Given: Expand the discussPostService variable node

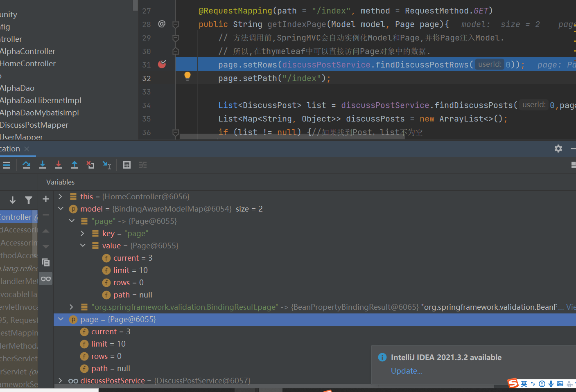Looking at the screenshot, I should 61,381.
